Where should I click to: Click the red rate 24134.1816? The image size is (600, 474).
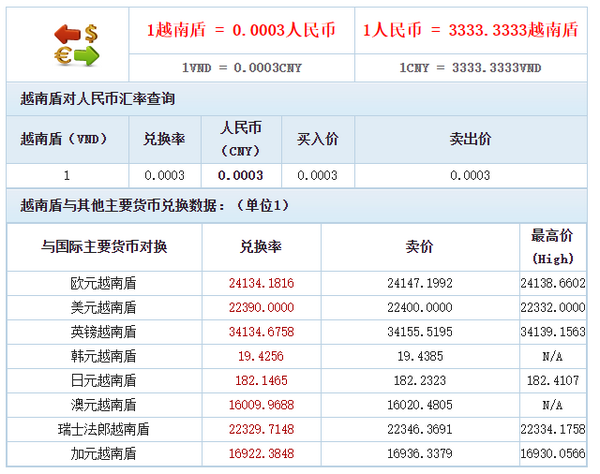(x=261, y=284)
